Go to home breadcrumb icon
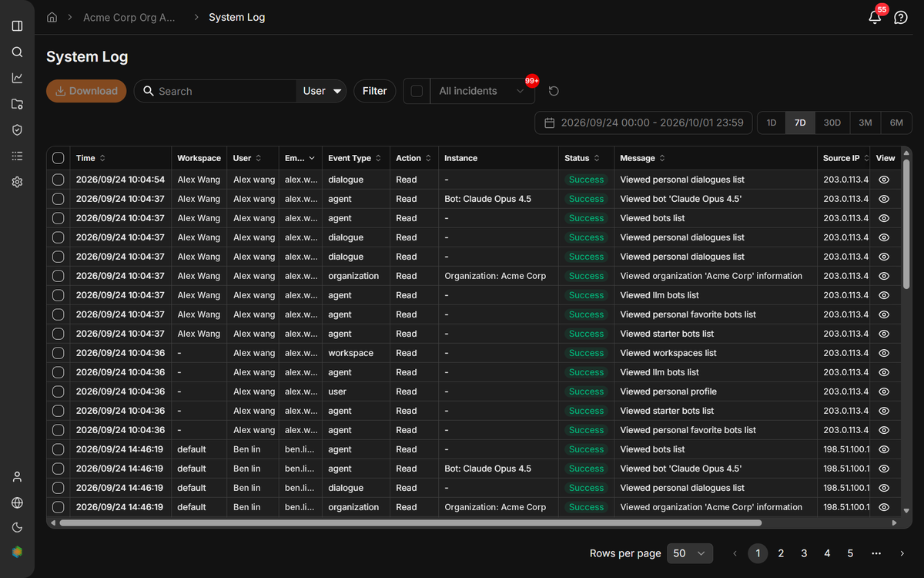The width and height of the screenshot is (924, 578). (52, 17)
